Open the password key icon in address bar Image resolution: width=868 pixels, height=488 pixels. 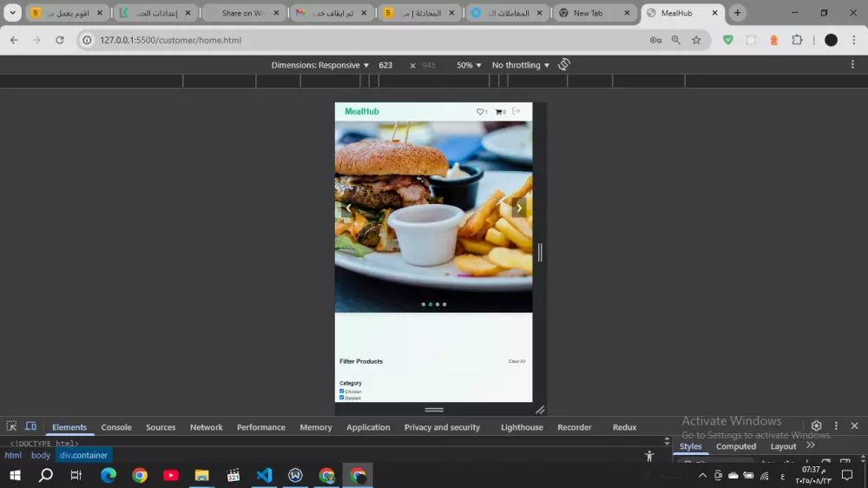point(655,40)
